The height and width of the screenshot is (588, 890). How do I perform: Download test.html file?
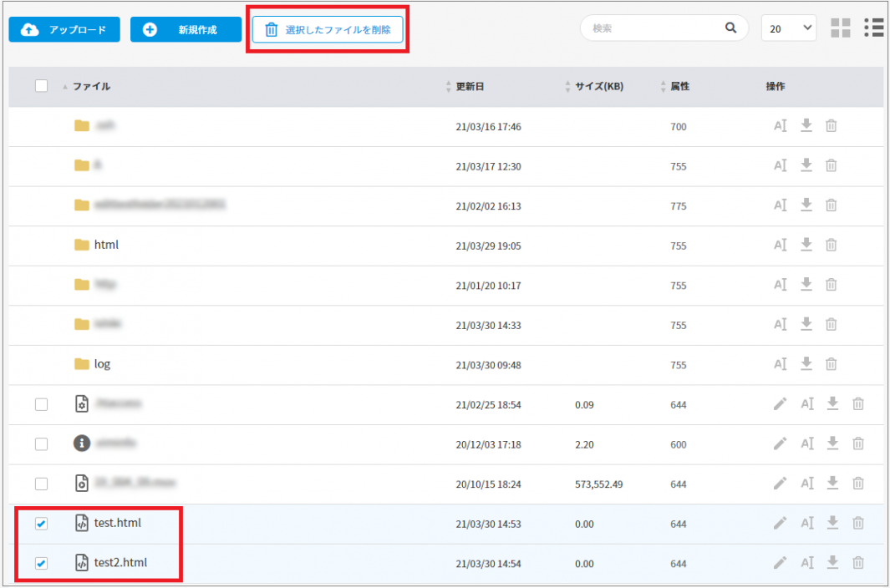point(832,523)
